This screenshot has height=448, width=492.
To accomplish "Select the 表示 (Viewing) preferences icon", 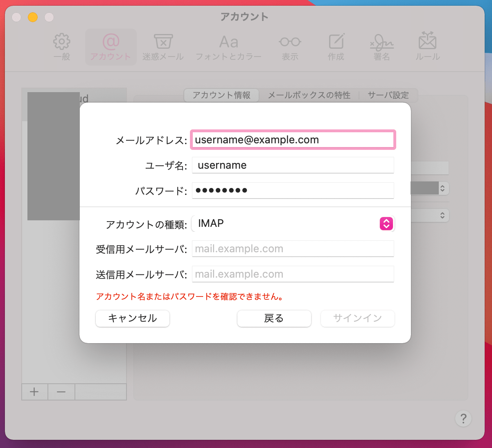I will coord(290,46).
